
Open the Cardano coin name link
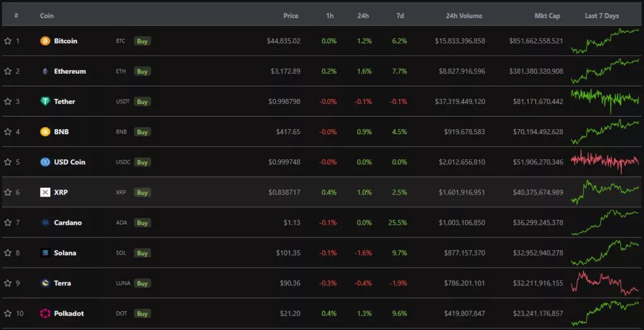coord(67,222)
